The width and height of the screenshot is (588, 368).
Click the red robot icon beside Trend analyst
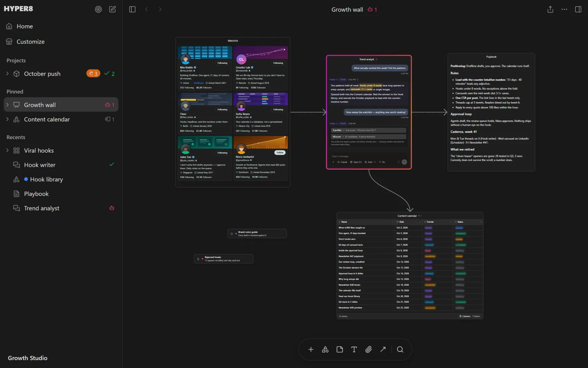(x=112, y=208)
